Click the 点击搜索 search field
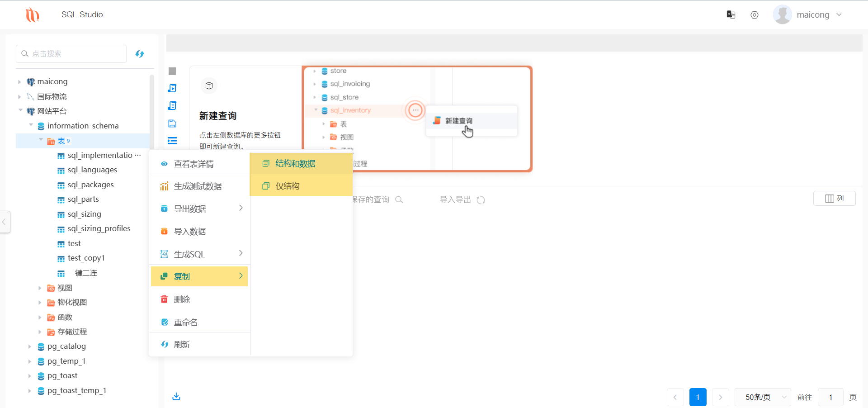The height and width of the screenshot is (408, 868). click(71, 53)
